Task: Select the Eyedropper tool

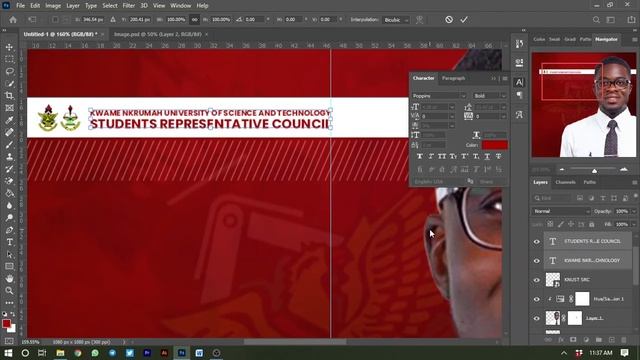Action: tap(9, 120)
